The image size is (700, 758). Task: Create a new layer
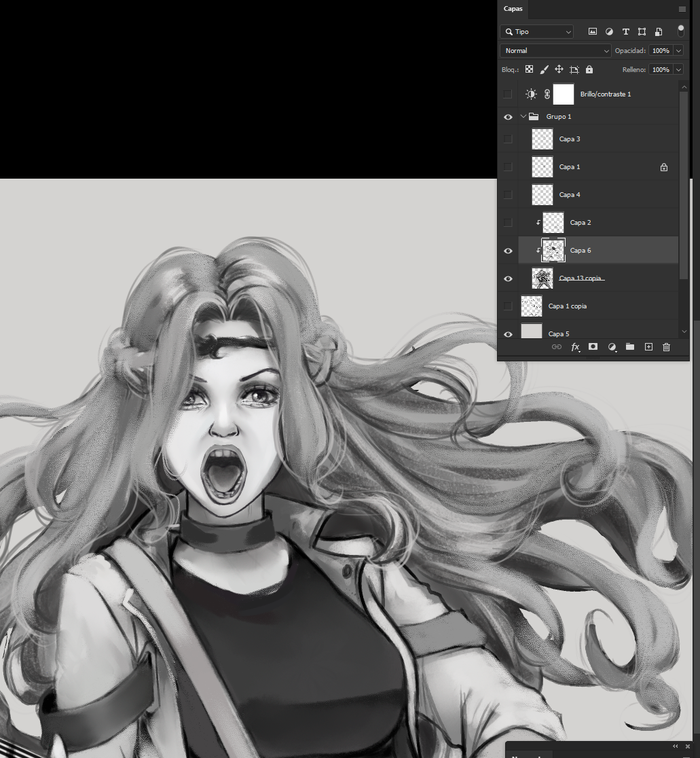pyautogui.click(x=648, y=346)
